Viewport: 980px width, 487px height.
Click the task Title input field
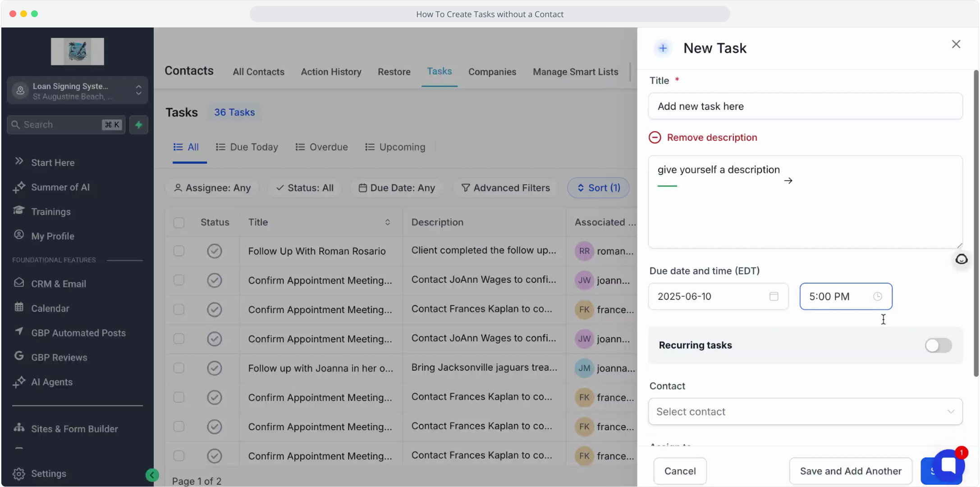coord(806,107)
